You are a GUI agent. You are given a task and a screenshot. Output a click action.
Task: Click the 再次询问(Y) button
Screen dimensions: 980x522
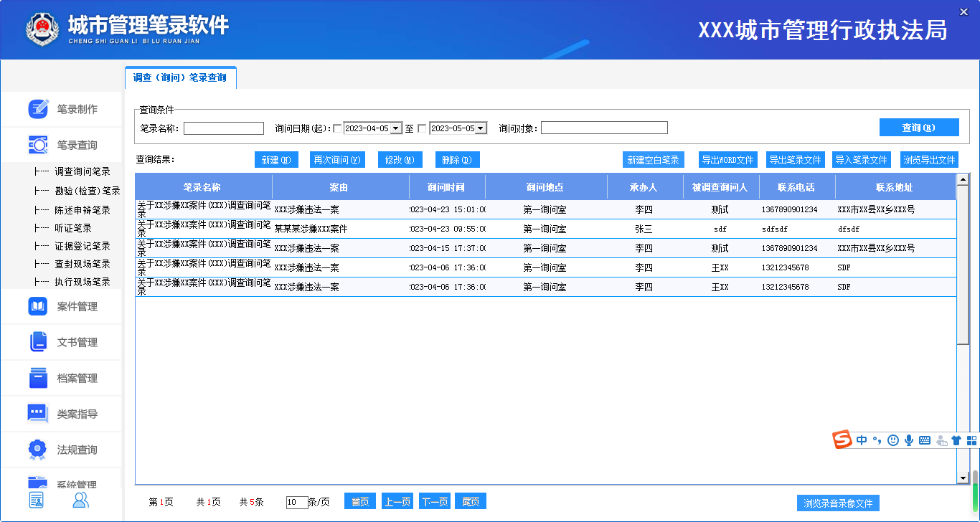click(x=337, y=160)
